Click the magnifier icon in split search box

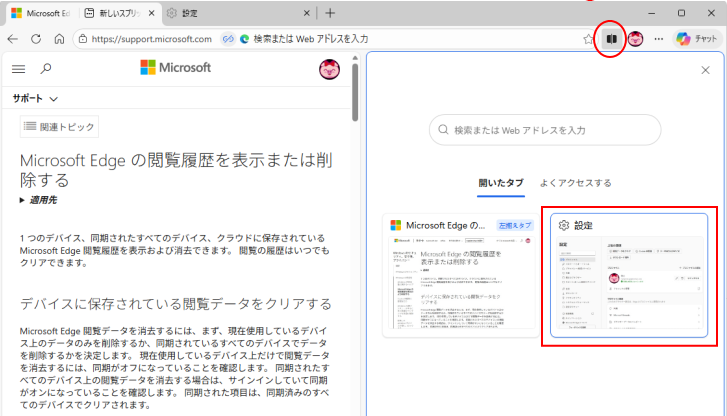pos(443,130)
